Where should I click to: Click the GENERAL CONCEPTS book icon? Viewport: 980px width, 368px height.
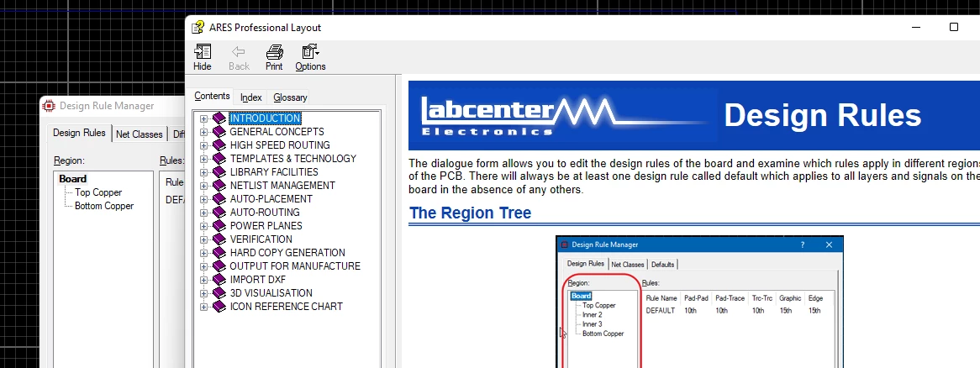coord(219,132)
